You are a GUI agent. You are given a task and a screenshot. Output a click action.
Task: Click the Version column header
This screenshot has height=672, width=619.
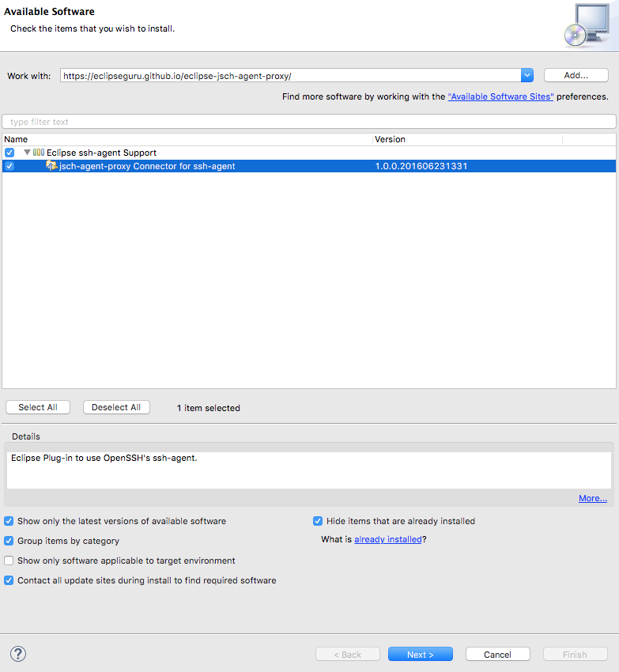[x=467, y=139]
